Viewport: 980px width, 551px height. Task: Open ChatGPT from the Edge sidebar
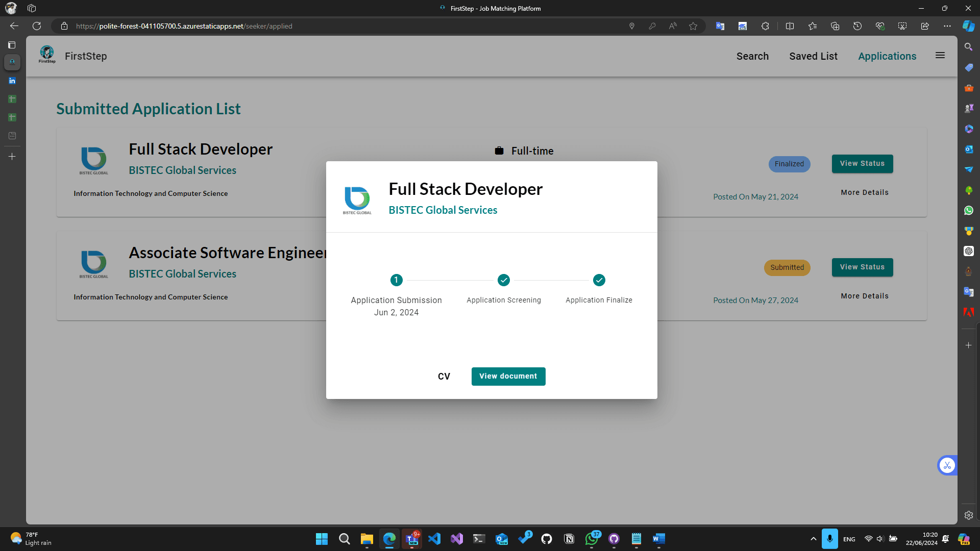coord(969,251)
